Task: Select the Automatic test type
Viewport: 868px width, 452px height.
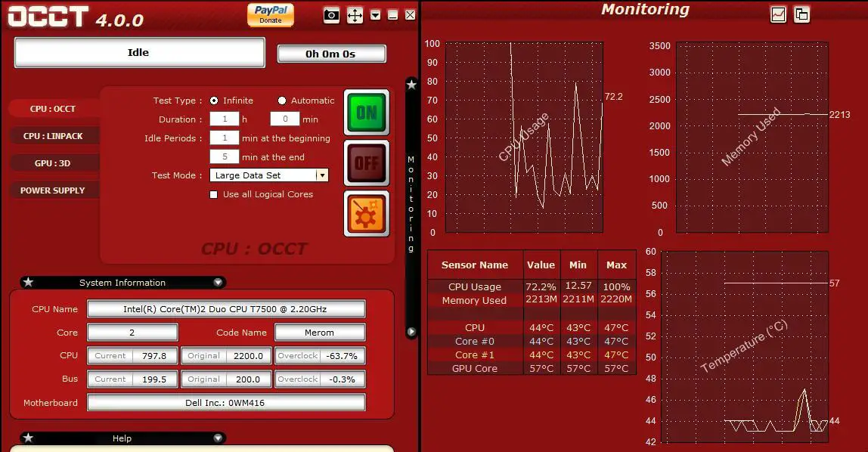Action: pos(282,101)
